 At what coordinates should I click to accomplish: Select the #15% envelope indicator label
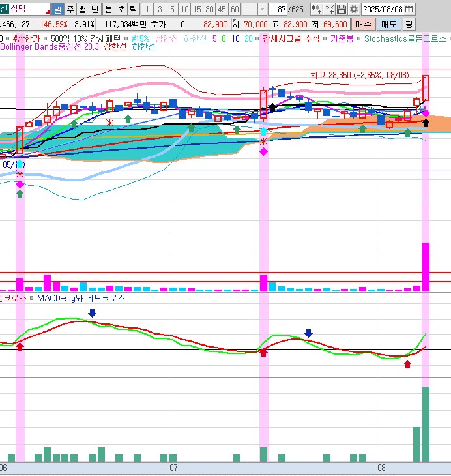[x=141, y=38]
